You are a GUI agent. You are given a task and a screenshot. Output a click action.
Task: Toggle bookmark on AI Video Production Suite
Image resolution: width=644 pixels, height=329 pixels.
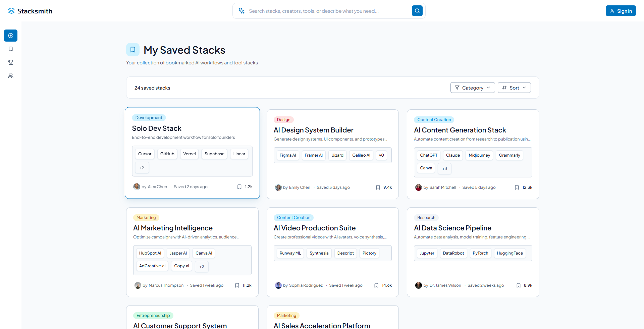(x=376, y=285)
